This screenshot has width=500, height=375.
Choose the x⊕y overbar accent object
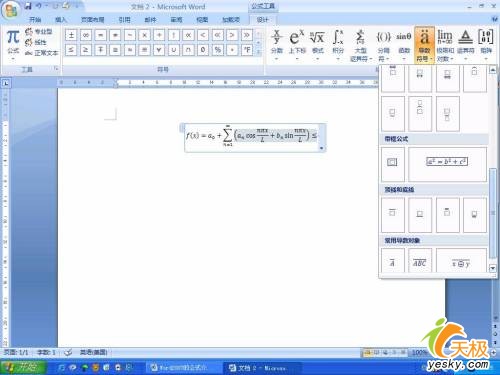coord(461,261)
